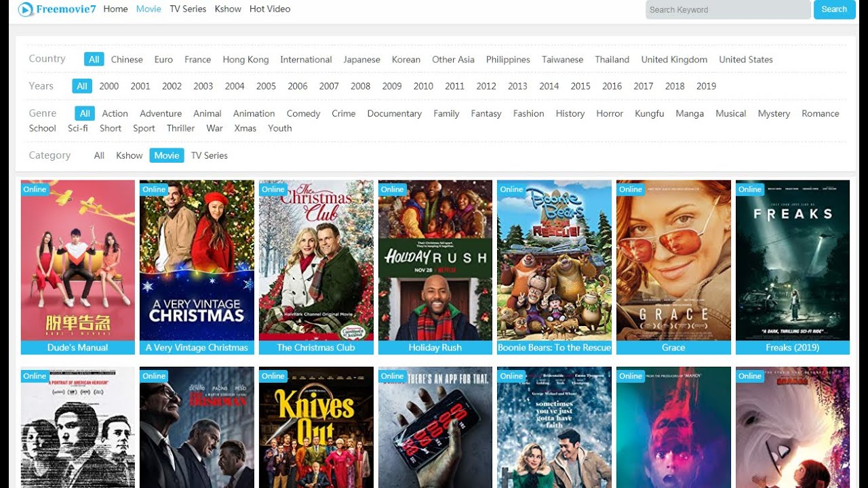Open the Holiday Rush poster thumbnail

click(x=435, y=260)
